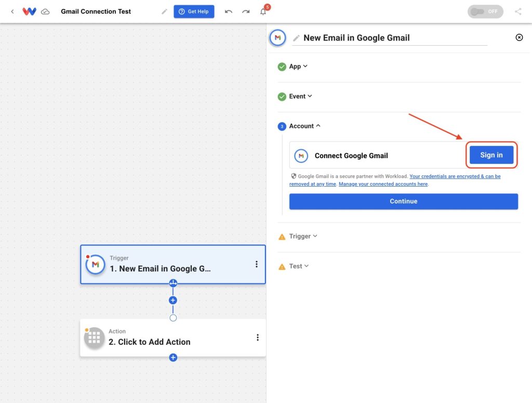Click the branch connector on Trigger node bottom
The width and height of the screenshot is (532, 403).
tap(173, 283)
